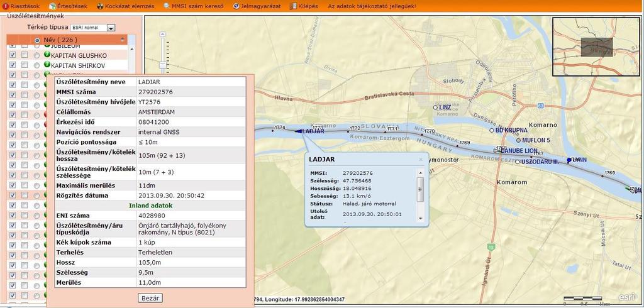Click the map zoom slider handle
The height and width of the screenshot is (308, 644).
tap(163, 65)
